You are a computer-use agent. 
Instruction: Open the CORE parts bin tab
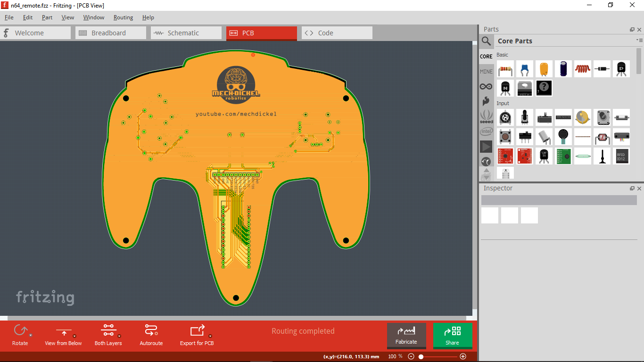[x=486, y=57]
